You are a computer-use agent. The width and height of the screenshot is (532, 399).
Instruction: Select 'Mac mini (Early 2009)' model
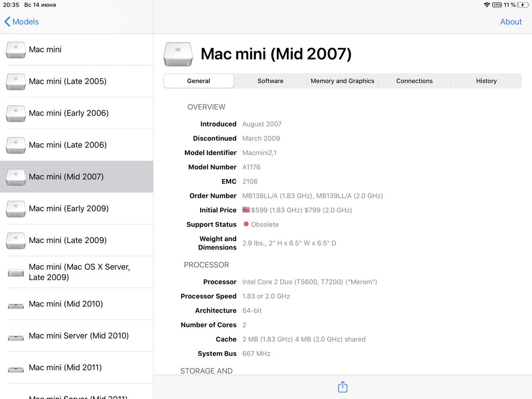pos(76,208)
